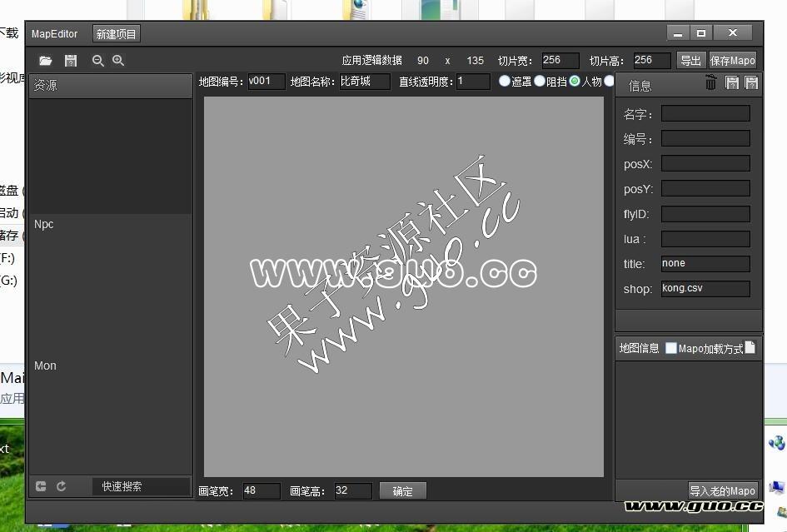This screenshot has height=532, width=787.
Task: Select the 遮罩 radio button
Action: (x=505, y=82)
